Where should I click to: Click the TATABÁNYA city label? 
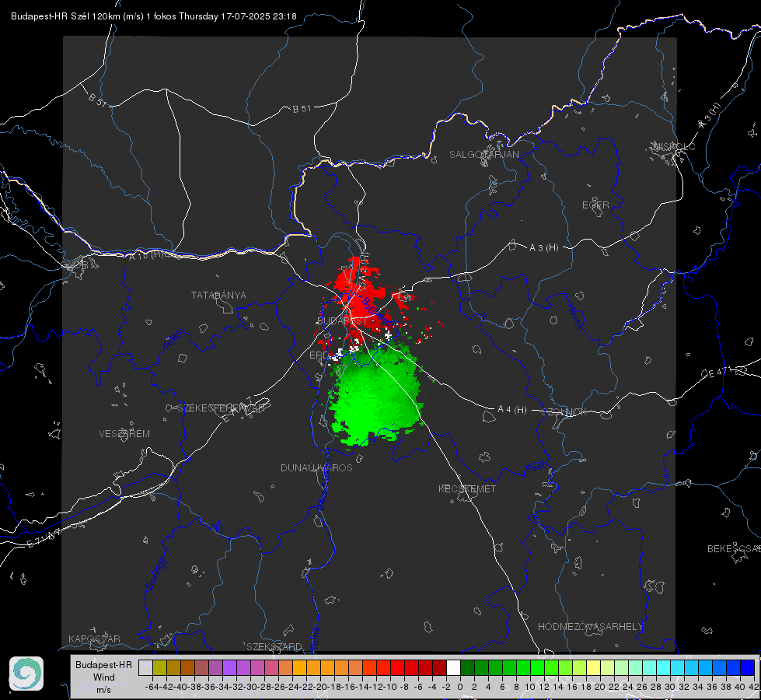[218, 296]
